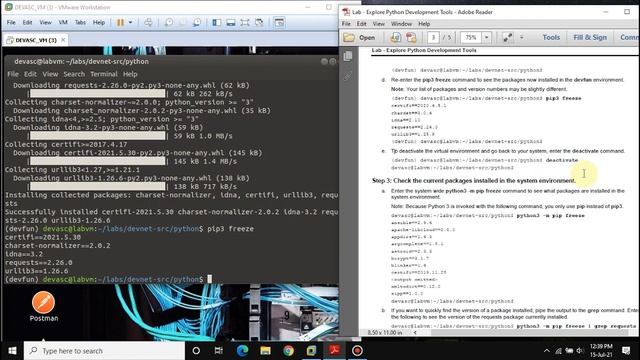Pause the VM with the VMware pause button
The height and width of the screenshot is (360, 640).
pos(120,23)
